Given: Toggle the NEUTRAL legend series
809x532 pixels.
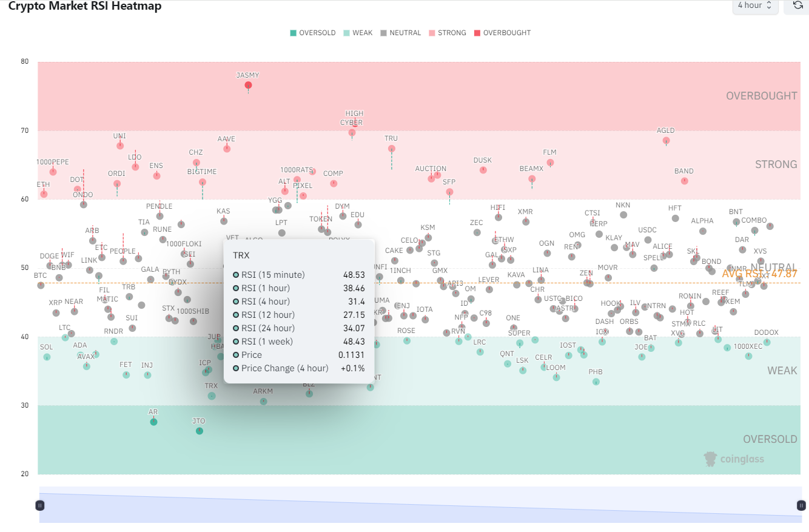Looking at the screenshot, I should [400, 33].
